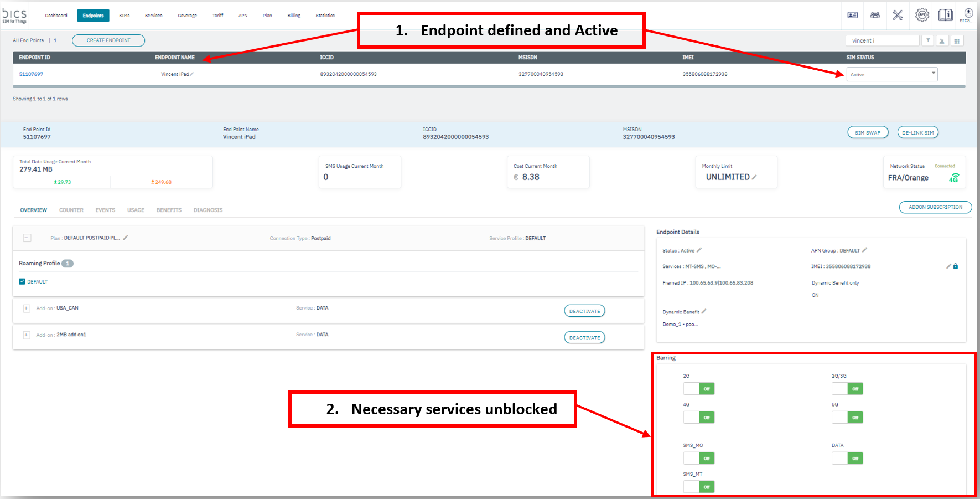Collapse the Default Postpaid plan section
980x499 pixels.
point(27,238)
